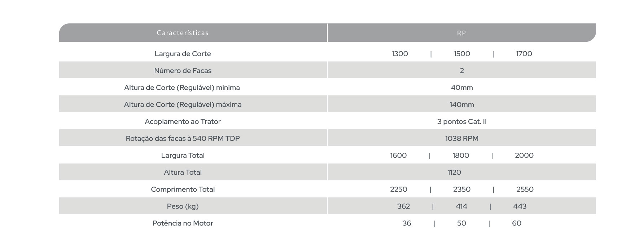Click the Características column header
Image resolution: width=644 pixels, height=241 pixels.
pos(183,33)
